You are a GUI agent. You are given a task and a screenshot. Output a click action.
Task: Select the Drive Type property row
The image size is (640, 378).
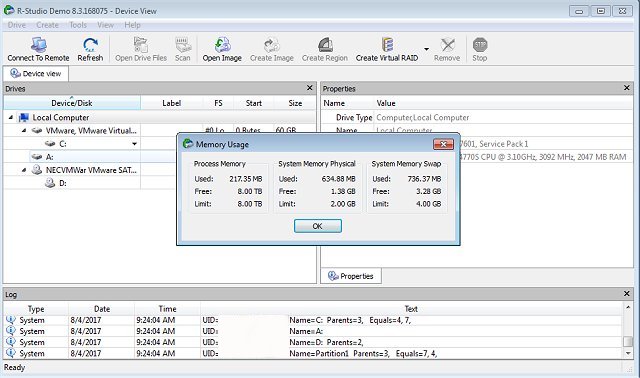[x=477, y=118]
